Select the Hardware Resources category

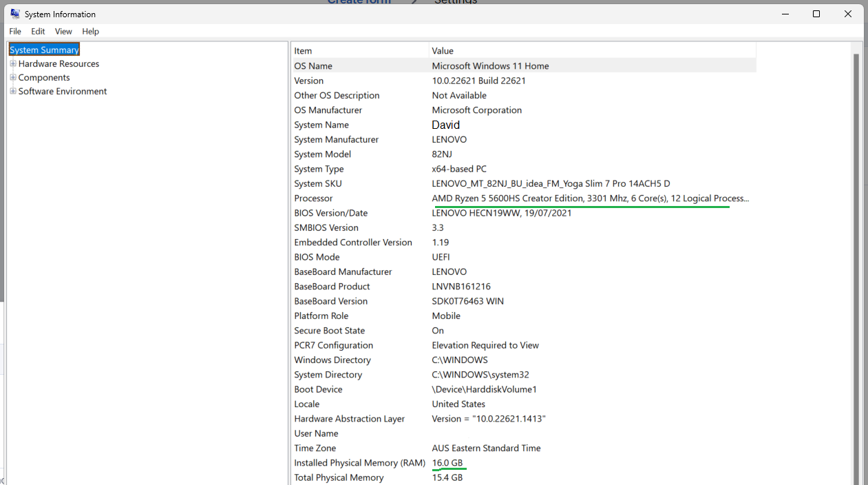coord(59,63)
